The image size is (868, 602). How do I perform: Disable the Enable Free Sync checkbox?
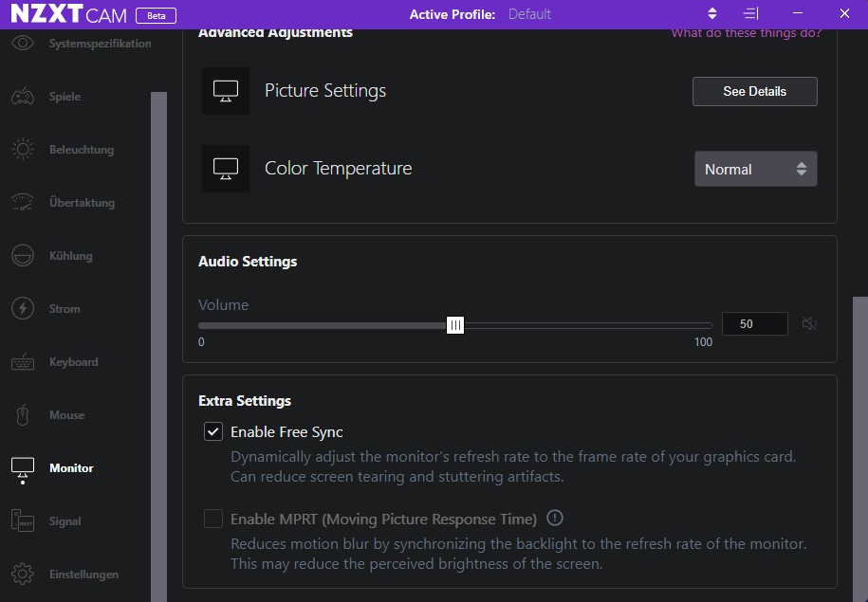coord(212,431)
